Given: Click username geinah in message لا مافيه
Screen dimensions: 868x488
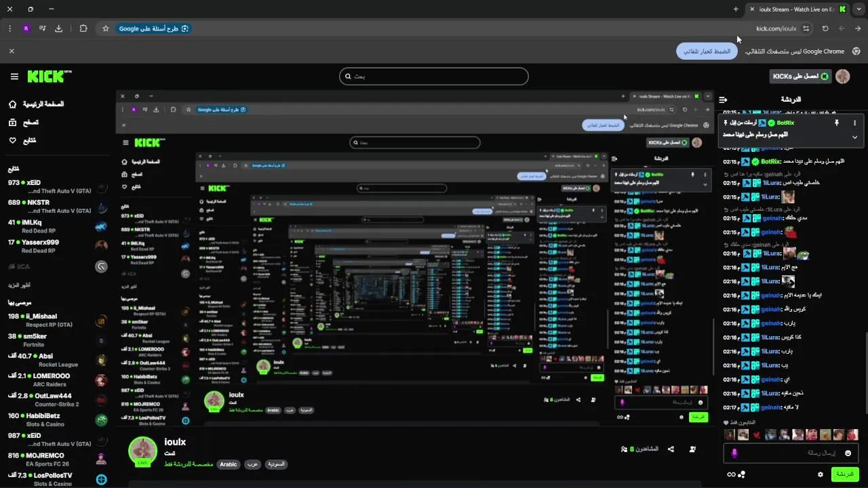Looking at the screenshot, I should coord(771,407).
